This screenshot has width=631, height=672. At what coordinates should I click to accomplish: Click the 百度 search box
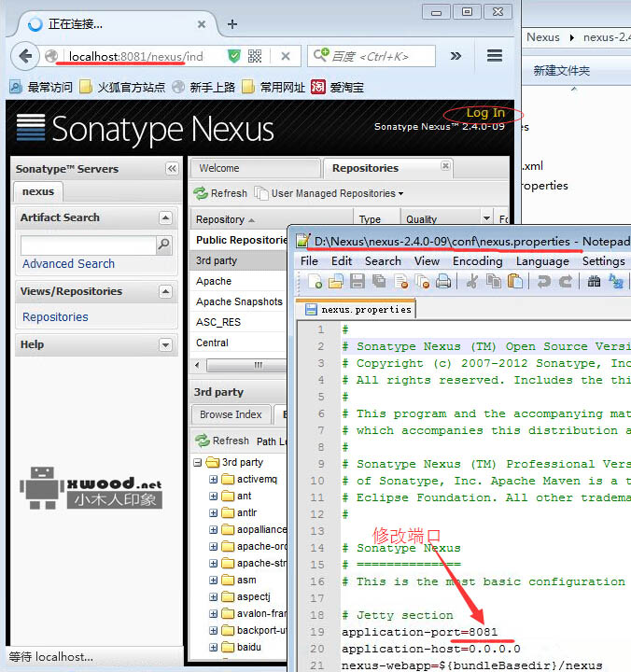click(371, 56)
